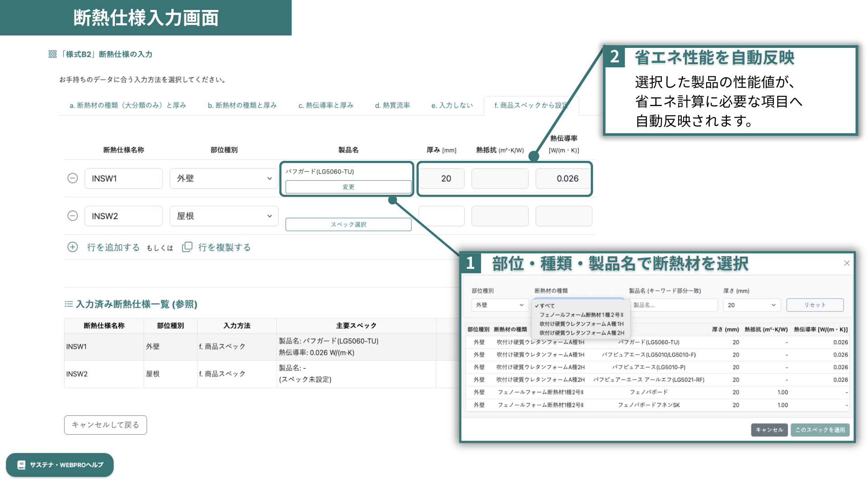Expand the 厚さ 20 dropdown in dialog

pos(751,305)
